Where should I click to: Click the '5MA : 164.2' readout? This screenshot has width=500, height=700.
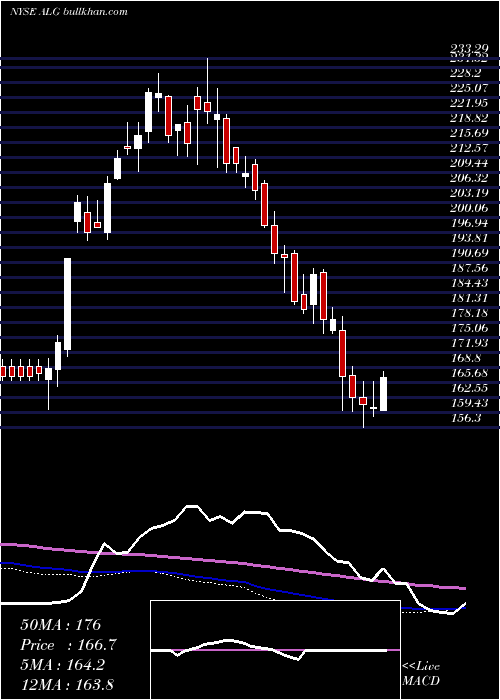(63, 665)
